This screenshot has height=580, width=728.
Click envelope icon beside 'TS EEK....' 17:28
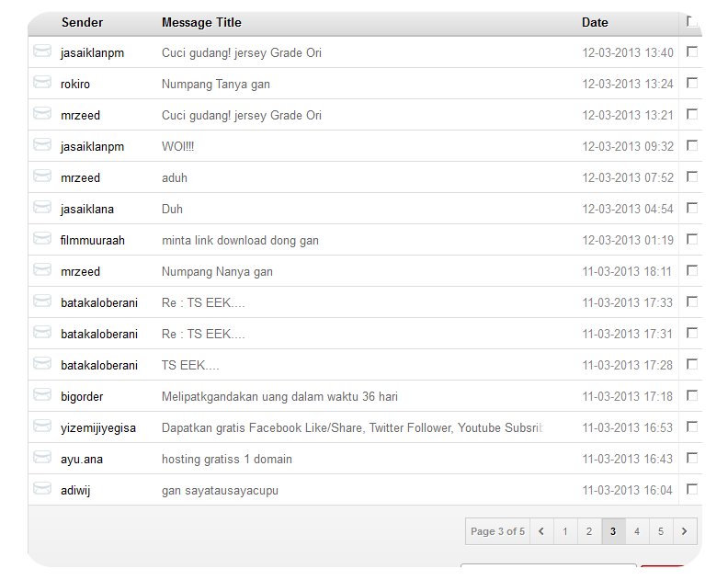click(42, 364)
